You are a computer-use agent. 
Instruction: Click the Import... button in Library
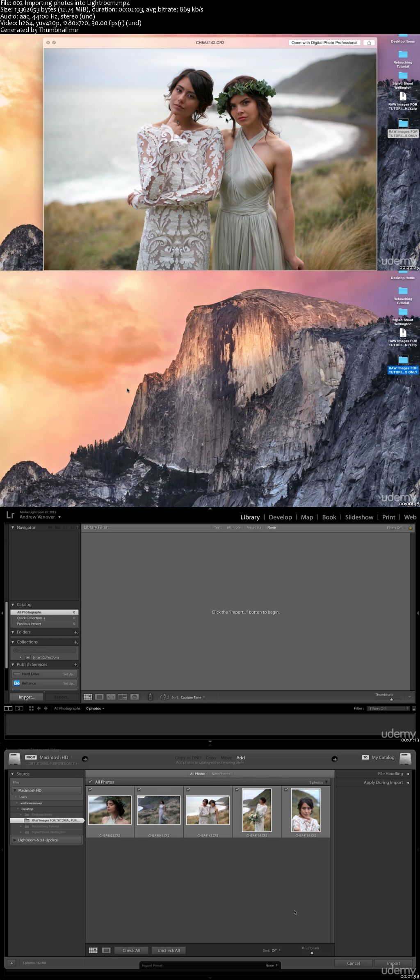pyautogui.click(x=27, y=697)
